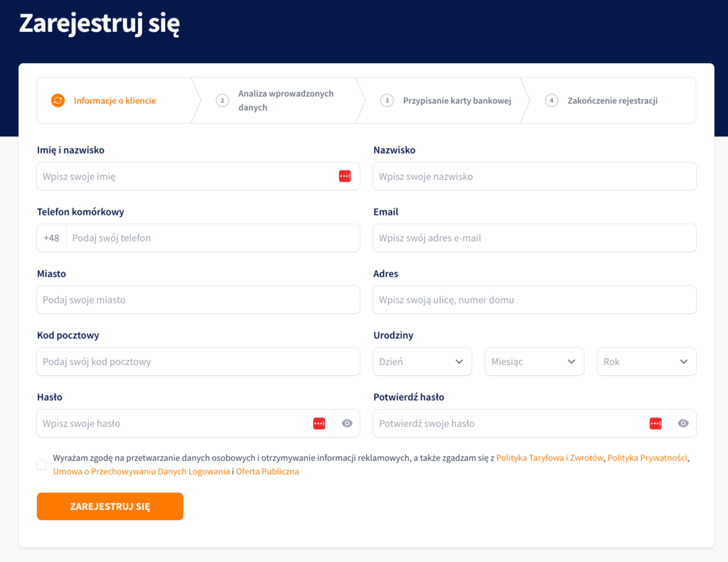
Task: Open the Dzień dropdown
Action: click(x=422, y=362)
